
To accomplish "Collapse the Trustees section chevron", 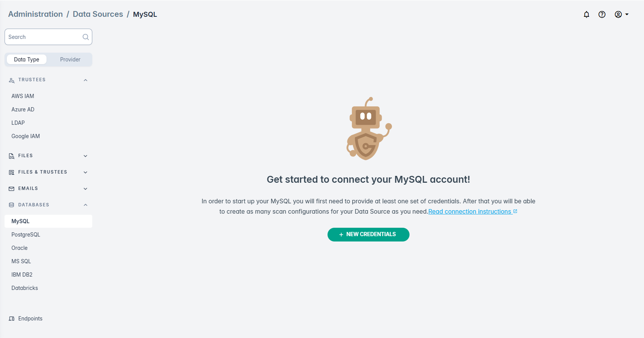I will point(85,80).
